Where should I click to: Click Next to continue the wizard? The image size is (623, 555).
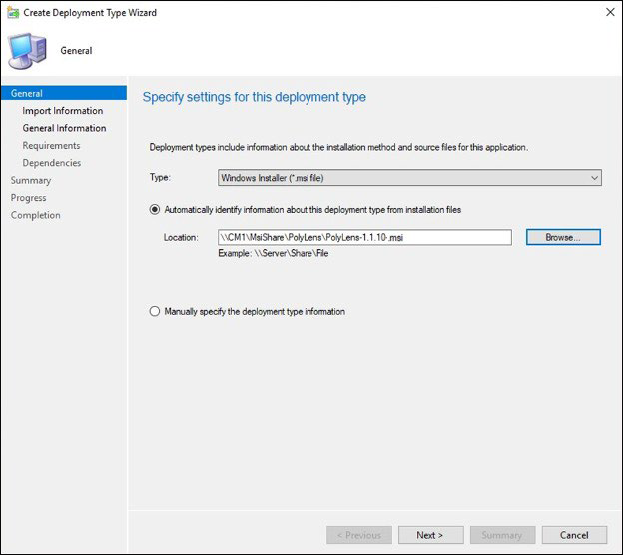click(431, 535)
